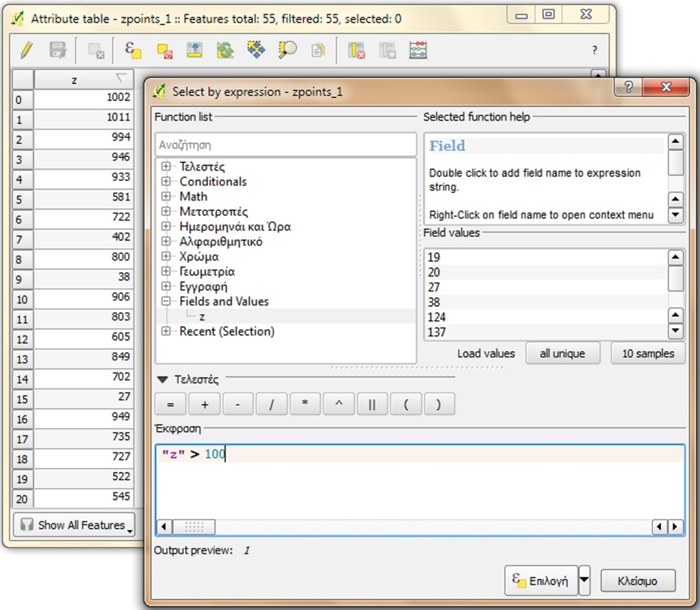Collapse the Τελεστές operators section triangle
The image size is (700, 610).
[162, 380]
